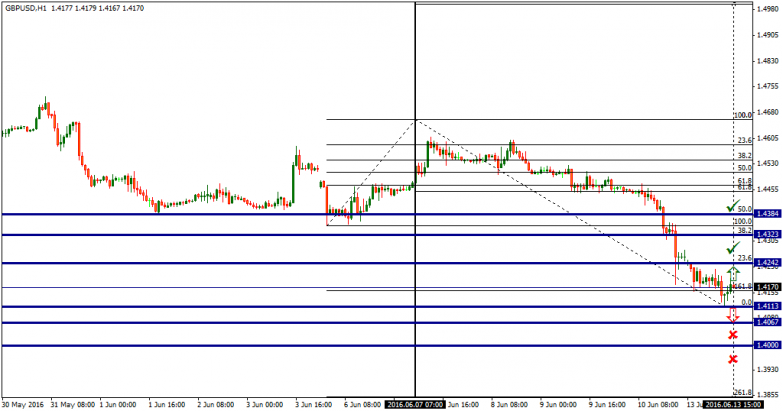
Task: Click the 1 Jun 00:00 time label
Action: [x=118, y=405]
